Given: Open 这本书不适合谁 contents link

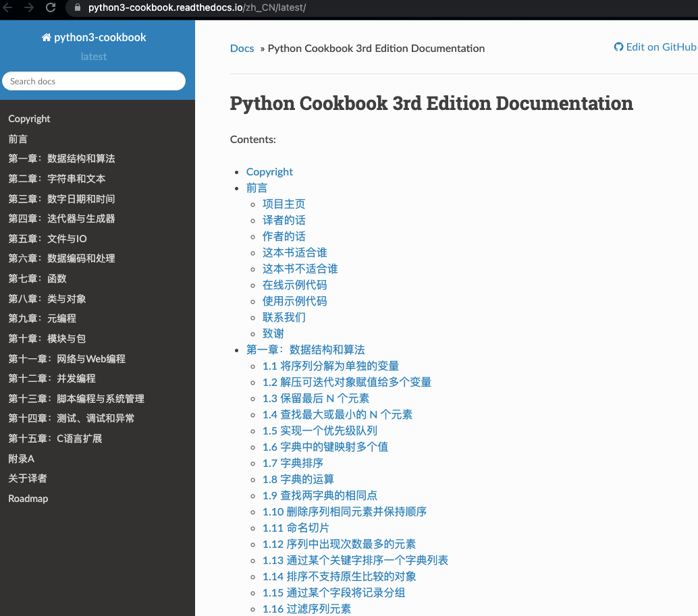Looking at the screenshot, I should tap(300, 269).
